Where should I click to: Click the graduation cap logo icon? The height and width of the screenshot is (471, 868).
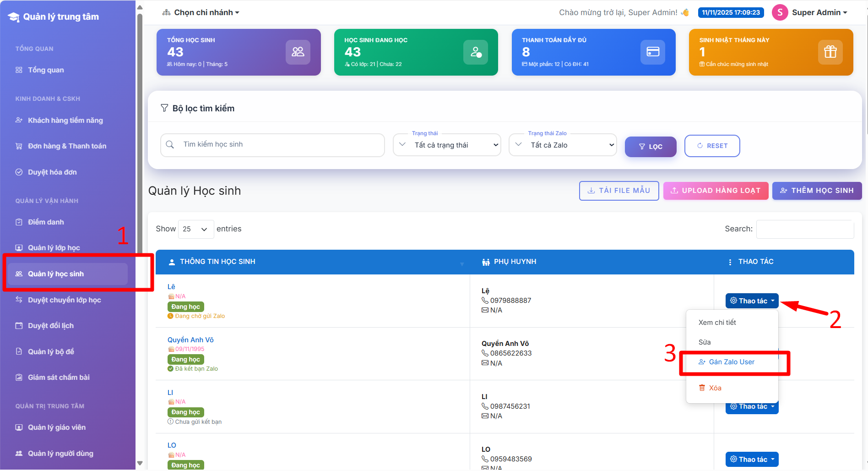(x=14, y=17)
